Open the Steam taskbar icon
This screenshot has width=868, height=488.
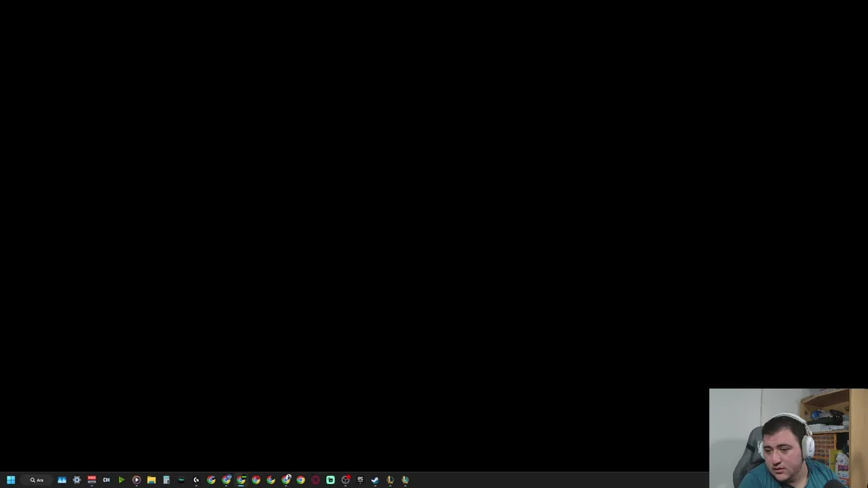pyautogui.click(x=375, y=480)
